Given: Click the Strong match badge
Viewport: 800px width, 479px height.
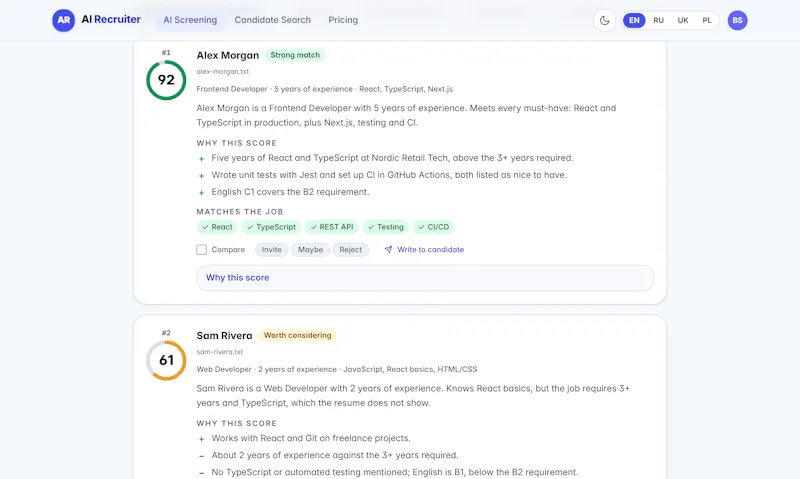Looking at the screenshot, I should [295, 55].
